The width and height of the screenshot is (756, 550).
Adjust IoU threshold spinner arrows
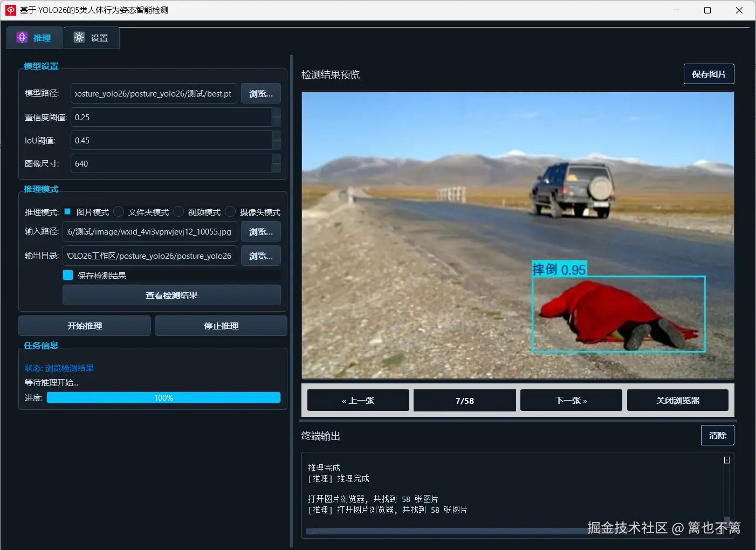(x=276, y=140)
